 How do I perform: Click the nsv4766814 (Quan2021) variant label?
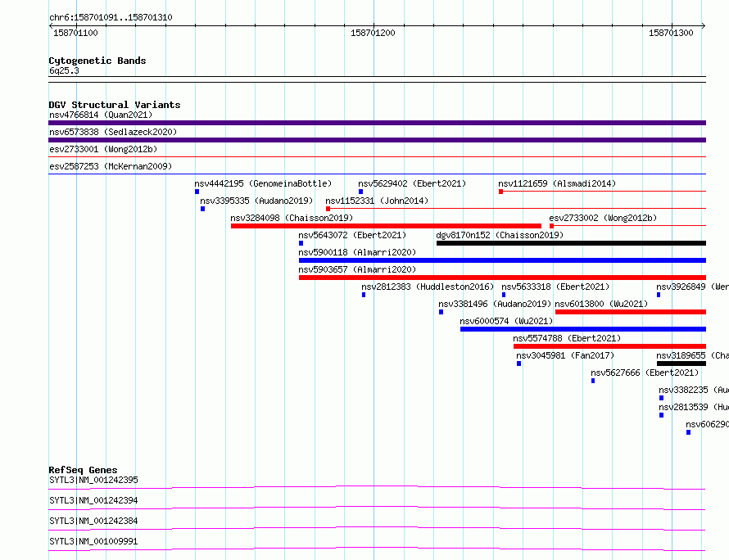point(101,115)
